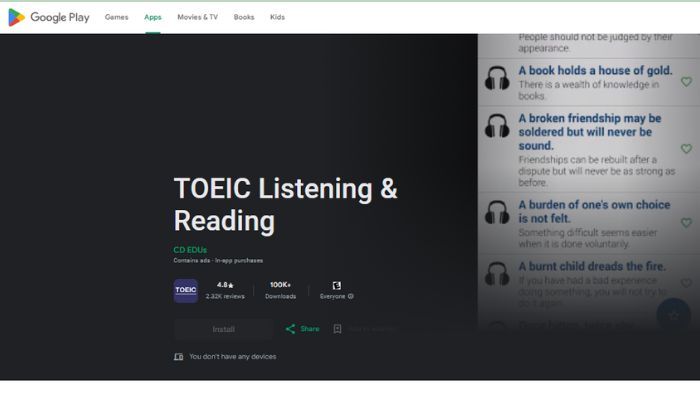Image resolution: width=700 pixels, height=400 pixels.
Task: Click proverb text 'A book holds a house of gold.'
Action: [595, 71]
